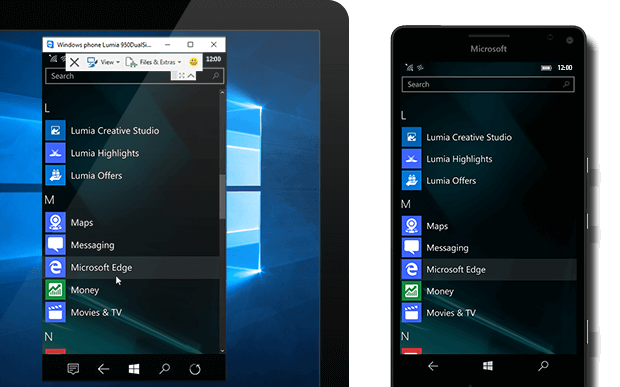
Task: Open chat icon in remote bottom bar
Action: click(73, 369)
